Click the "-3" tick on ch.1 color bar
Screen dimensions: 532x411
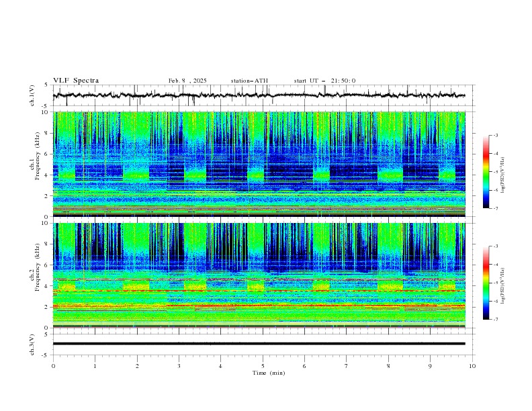coord(496,136)
